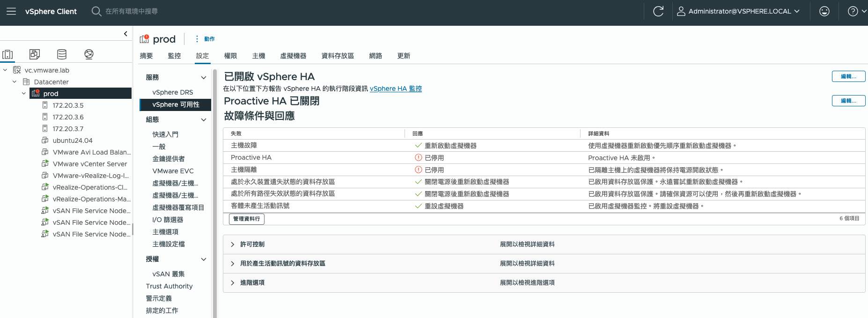Click the global search input field
Viewport: 868px width, 318px height.
[x=131, y=11]
